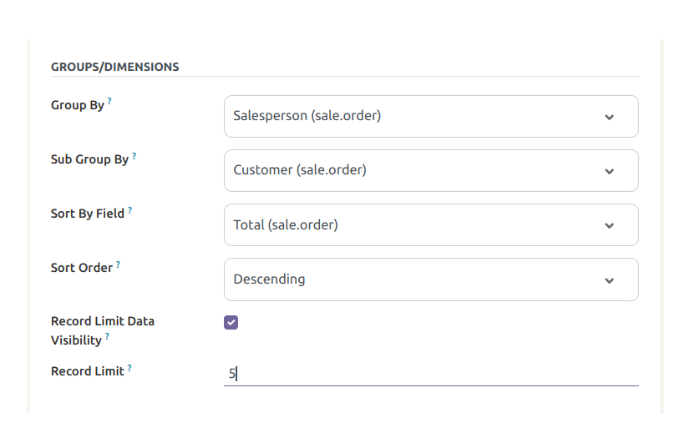Expand the Sub Group By dropdown chevron
Screen dimensions: 690x438
point(609,171)
